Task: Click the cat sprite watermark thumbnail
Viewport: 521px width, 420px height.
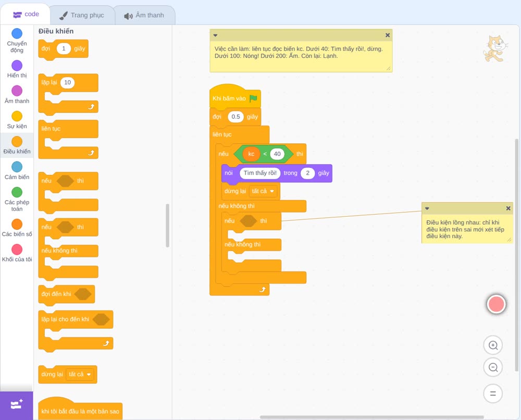Action: [x=495, y=49]
